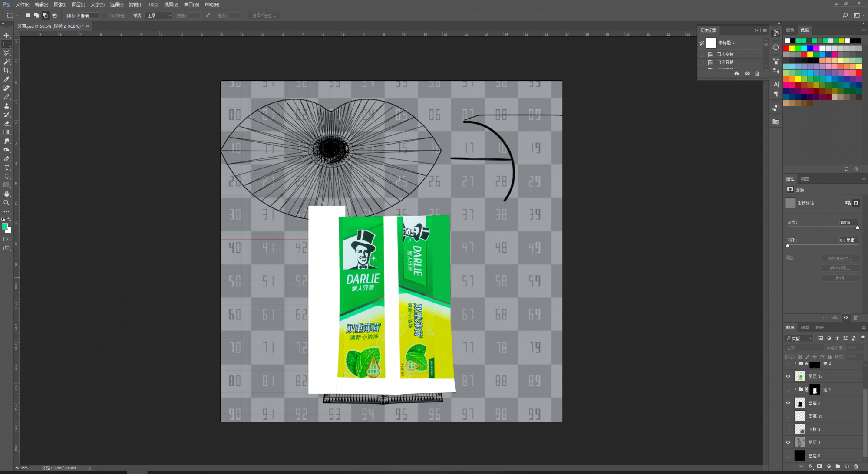
Task: Open the Layers panel options menu
Action: [x=864, y=327]
